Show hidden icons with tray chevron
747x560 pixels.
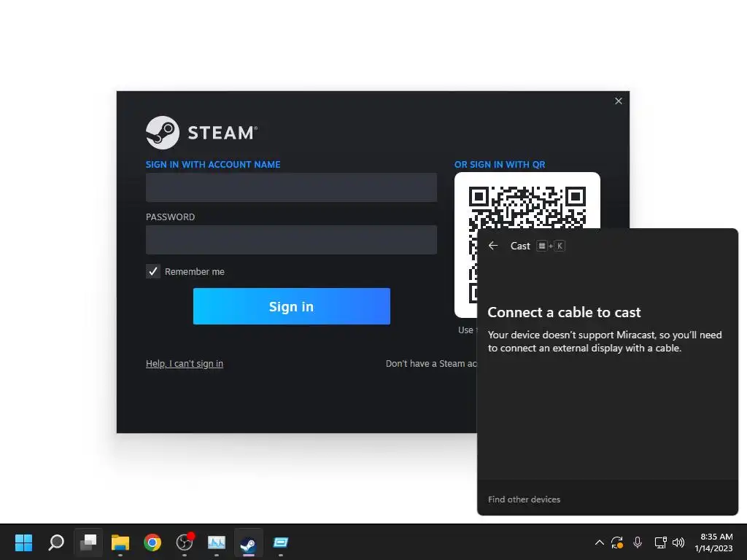tap(600, 542)
